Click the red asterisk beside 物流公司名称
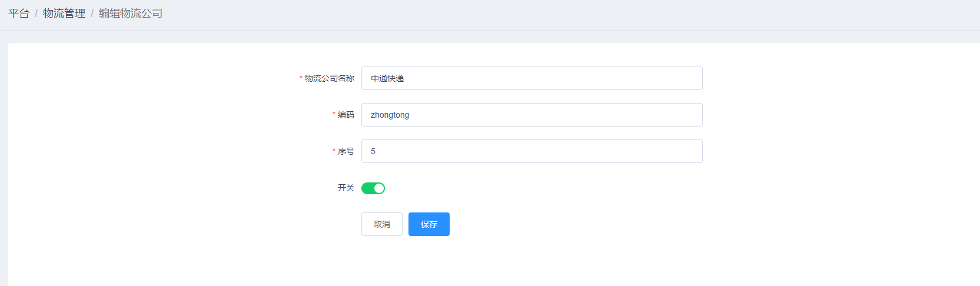This screenshot has height=286, width=980. point(301,78)
